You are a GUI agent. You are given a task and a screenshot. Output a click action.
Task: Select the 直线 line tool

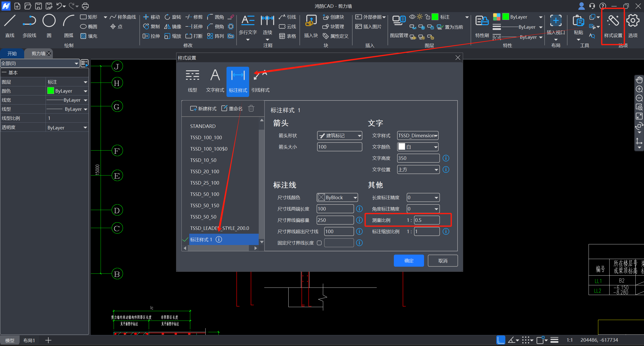click(10, 21)
